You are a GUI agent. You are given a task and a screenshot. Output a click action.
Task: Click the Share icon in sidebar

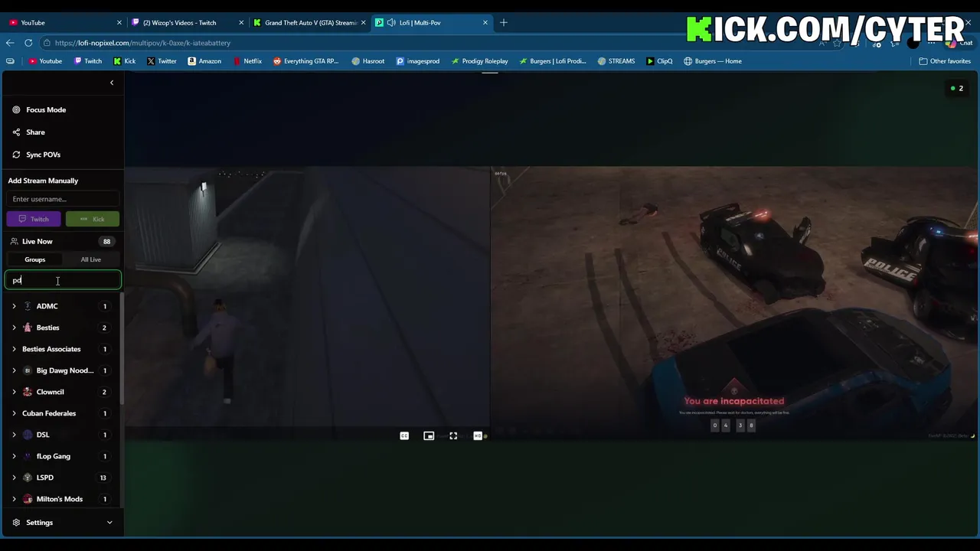[16, 132]
